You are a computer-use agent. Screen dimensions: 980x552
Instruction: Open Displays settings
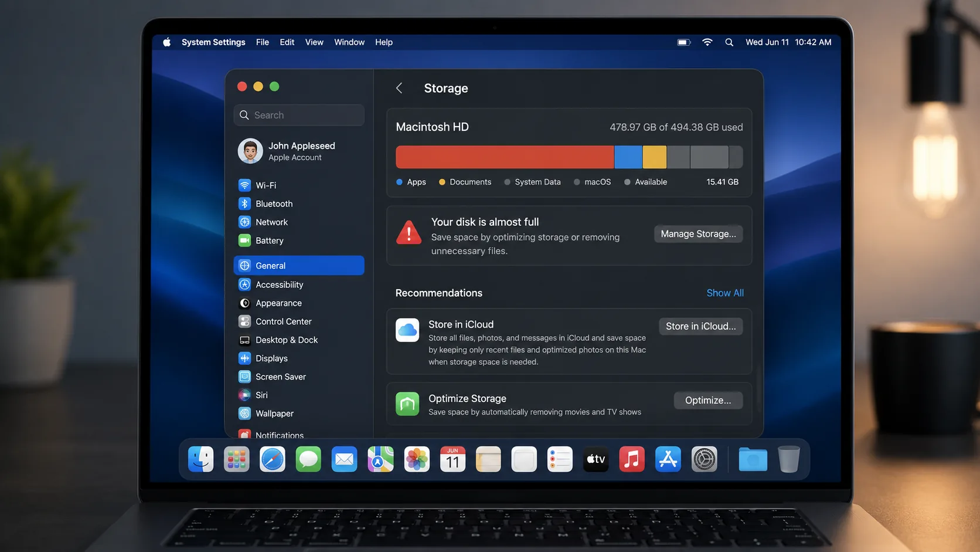pyautogui.click(x=299, y=358)
